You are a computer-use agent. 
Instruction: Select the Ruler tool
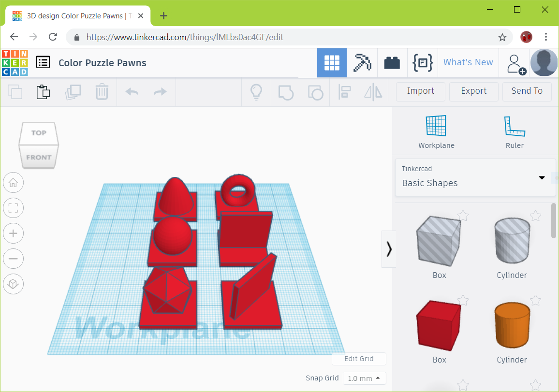pyautogui.click(x=514, y=131)
